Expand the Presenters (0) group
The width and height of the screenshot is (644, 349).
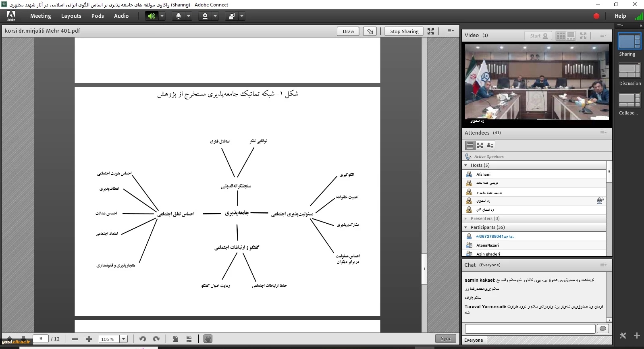point(466,218)
